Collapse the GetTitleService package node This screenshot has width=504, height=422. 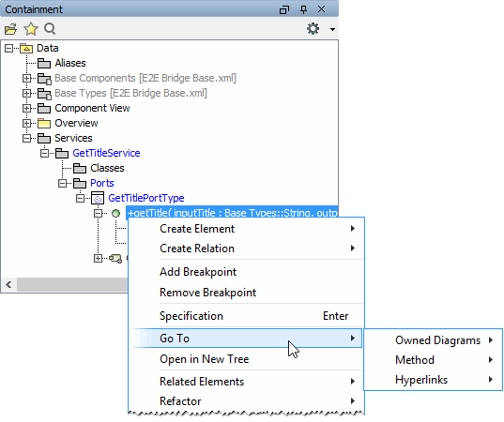(x=44, y=153)
